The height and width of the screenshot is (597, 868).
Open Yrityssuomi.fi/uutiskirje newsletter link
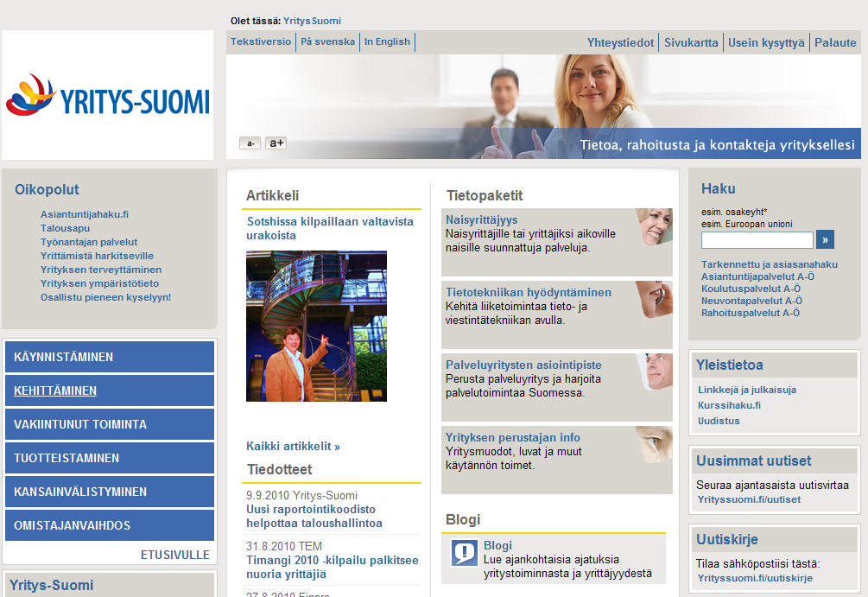(755, 578)
